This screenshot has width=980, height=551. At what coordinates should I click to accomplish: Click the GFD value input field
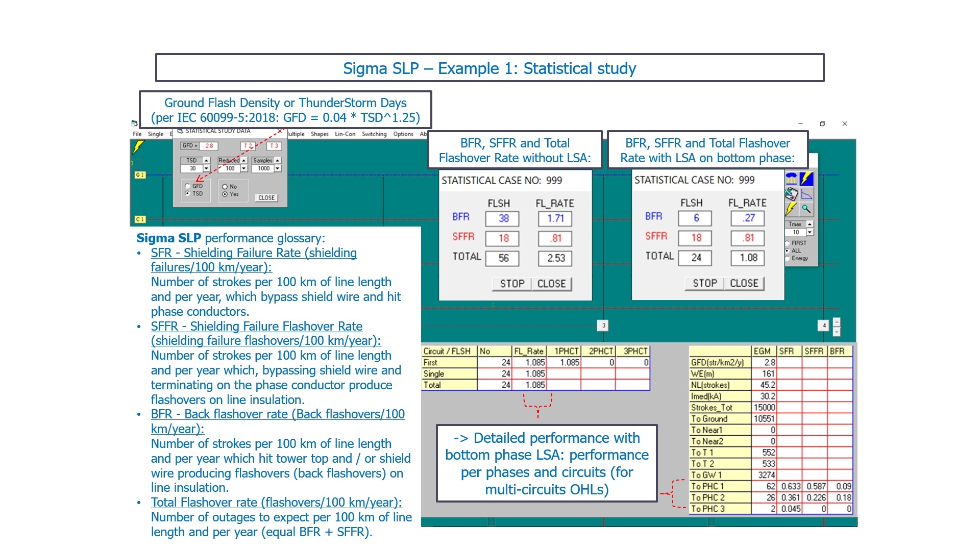coord(209,146)
